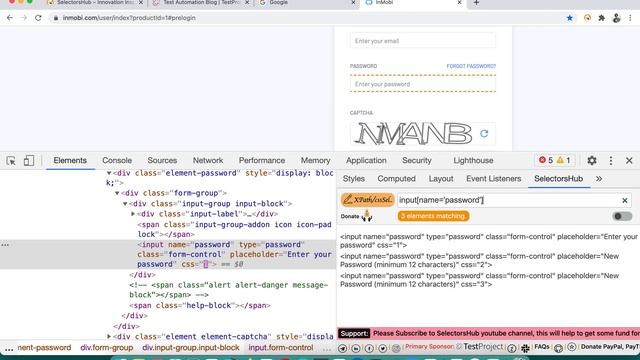Switch to the Test Automation Blog tab
This screenshot has height=360, width=640.
coord(200,3)
